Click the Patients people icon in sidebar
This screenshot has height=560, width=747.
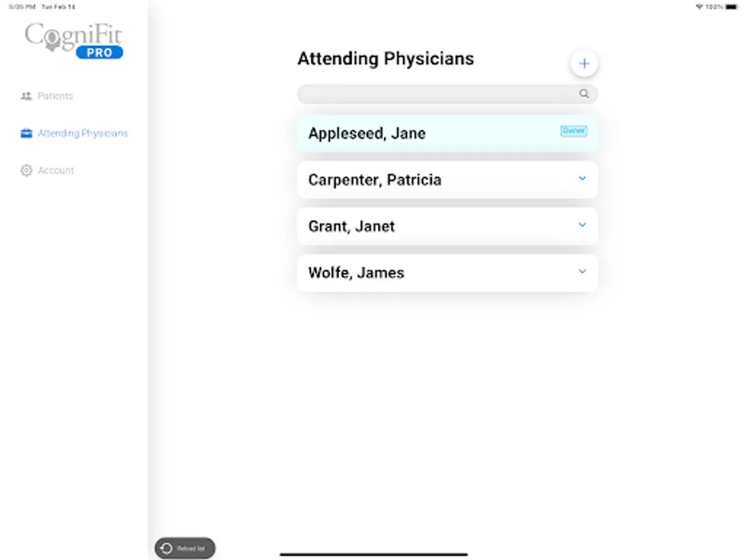pyautogui.click(x=26, y=96)
